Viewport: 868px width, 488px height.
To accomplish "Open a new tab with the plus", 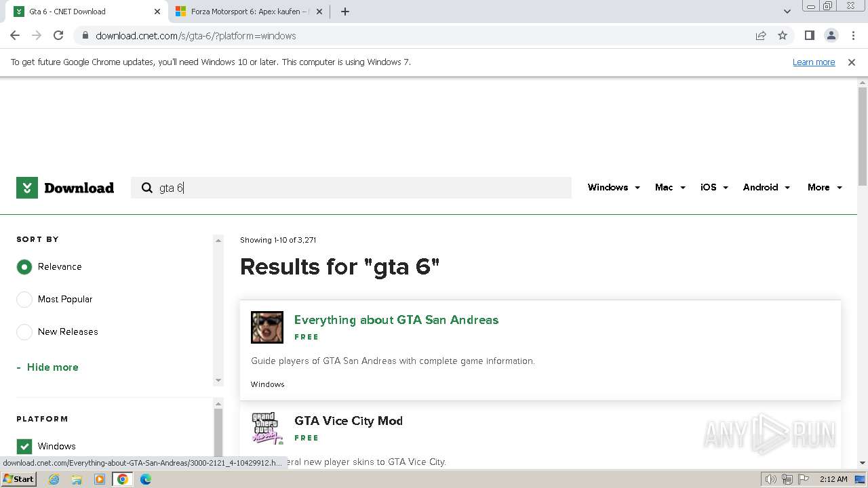I will [x=344, y=12].
